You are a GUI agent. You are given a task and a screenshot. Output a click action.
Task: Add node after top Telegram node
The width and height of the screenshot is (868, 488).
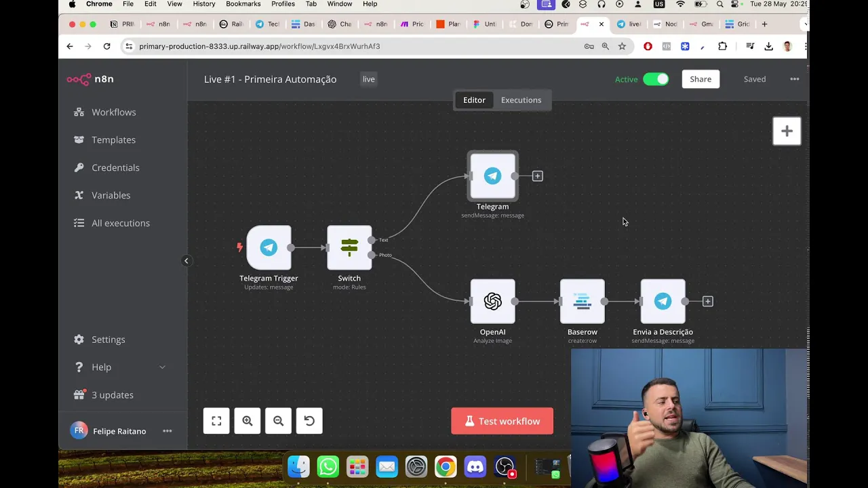click(537, 176)
